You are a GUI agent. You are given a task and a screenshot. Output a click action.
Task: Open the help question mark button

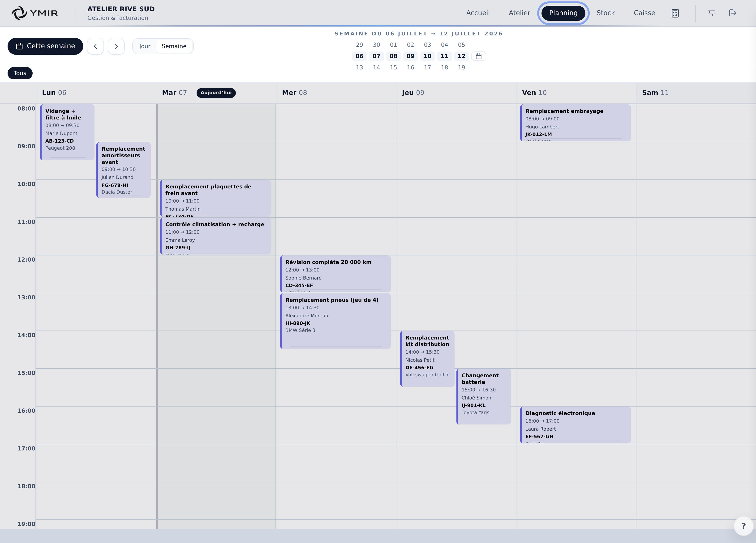(743, 526)
